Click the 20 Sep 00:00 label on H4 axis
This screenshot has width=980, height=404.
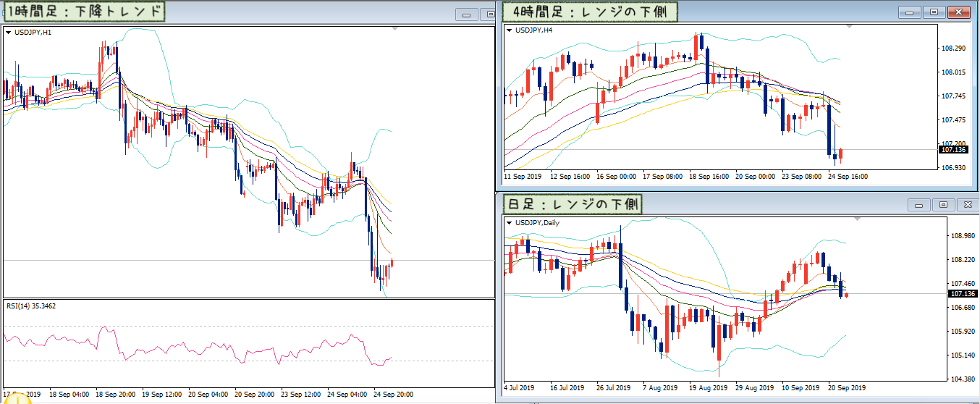tap(755, 177)
